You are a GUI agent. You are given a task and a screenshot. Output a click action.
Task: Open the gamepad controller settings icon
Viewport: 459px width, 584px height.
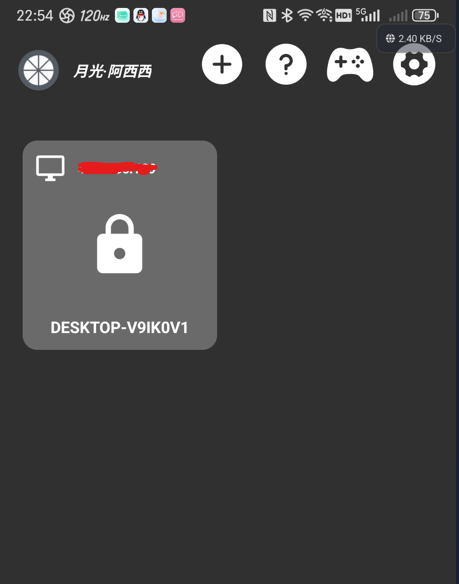(350, 65)
